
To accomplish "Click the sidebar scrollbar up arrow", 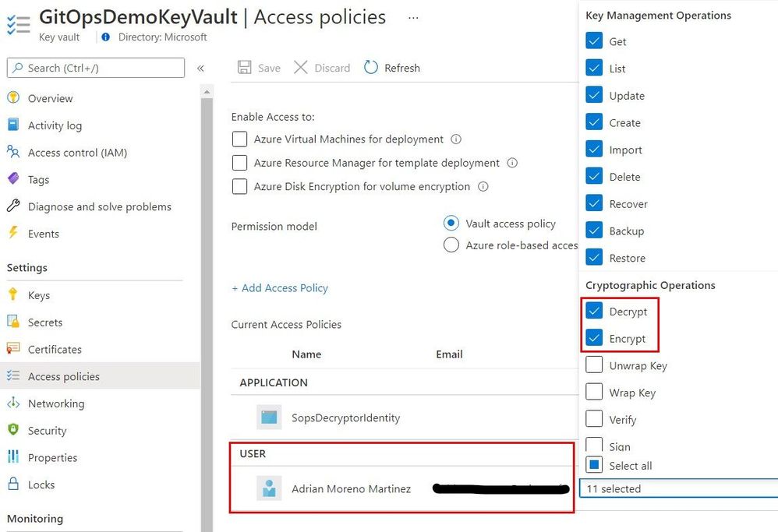I will (x=207, y=92).
